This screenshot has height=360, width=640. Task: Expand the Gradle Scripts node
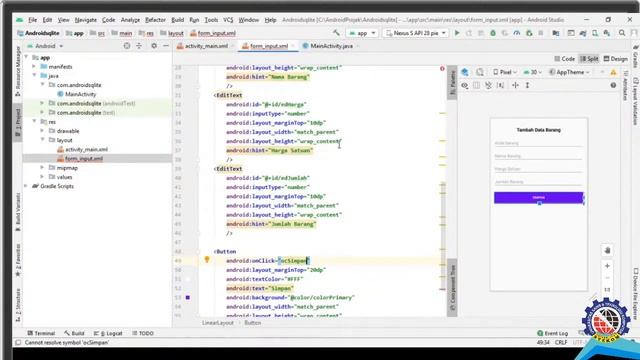[x=27, y=186]
